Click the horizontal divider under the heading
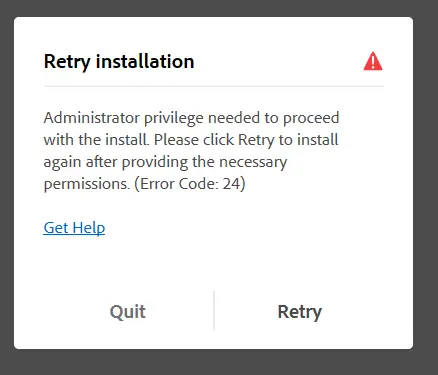This screenshot has height=375, width=438. (214, 86)
